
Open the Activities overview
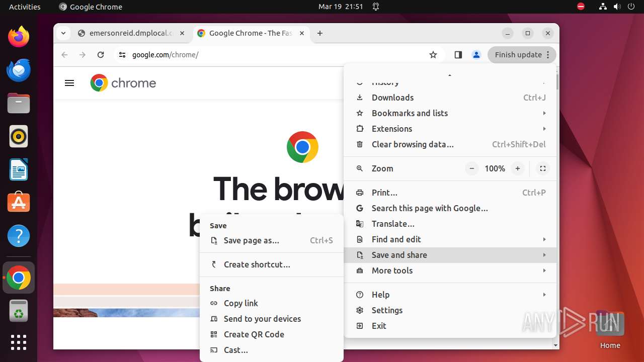point(25,7)
